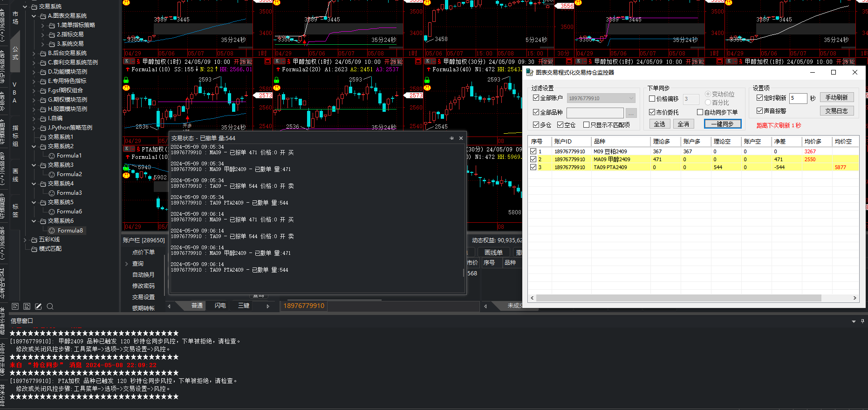Expand the D.功能模块范例 folder
The height and width of the screenshot is (410, 868).
34,72
